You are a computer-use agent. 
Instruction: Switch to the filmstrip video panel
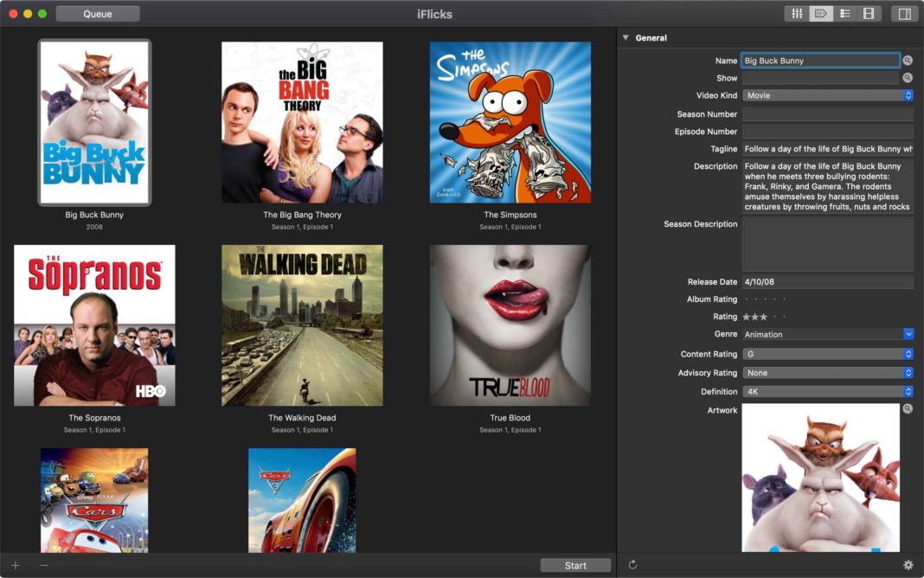(x=869, y=14)
